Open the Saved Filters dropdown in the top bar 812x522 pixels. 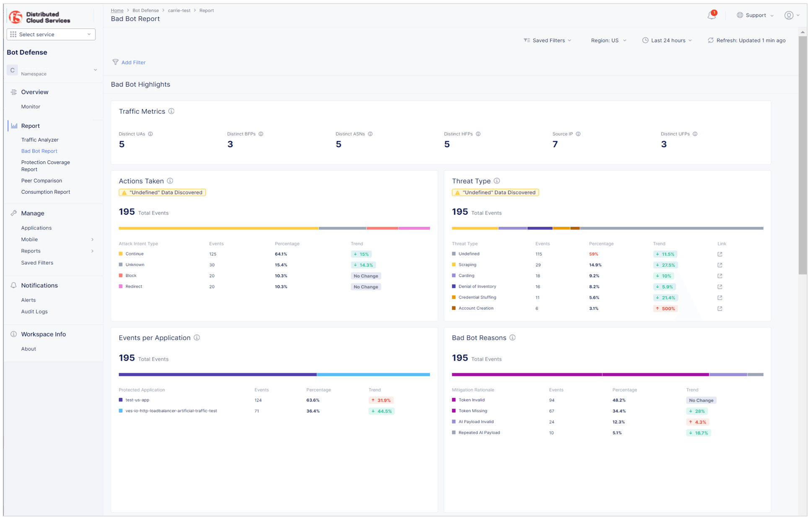click(547, 41)
